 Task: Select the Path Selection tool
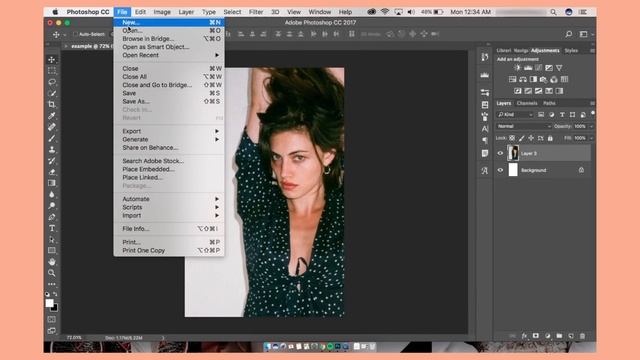(x=52, y=239)
